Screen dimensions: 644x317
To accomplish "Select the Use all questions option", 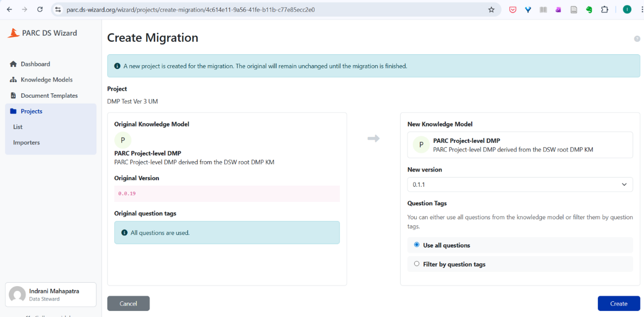I will click(x=417, y=245).
